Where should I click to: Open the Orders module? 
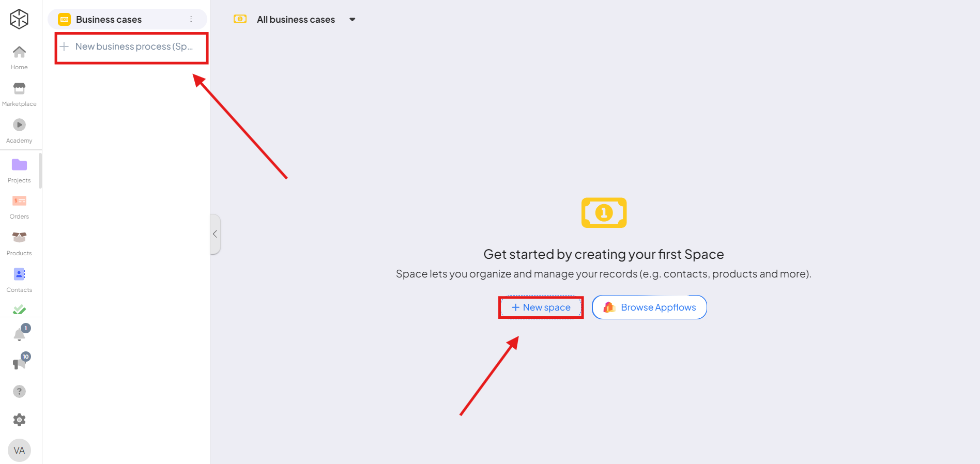19,207
